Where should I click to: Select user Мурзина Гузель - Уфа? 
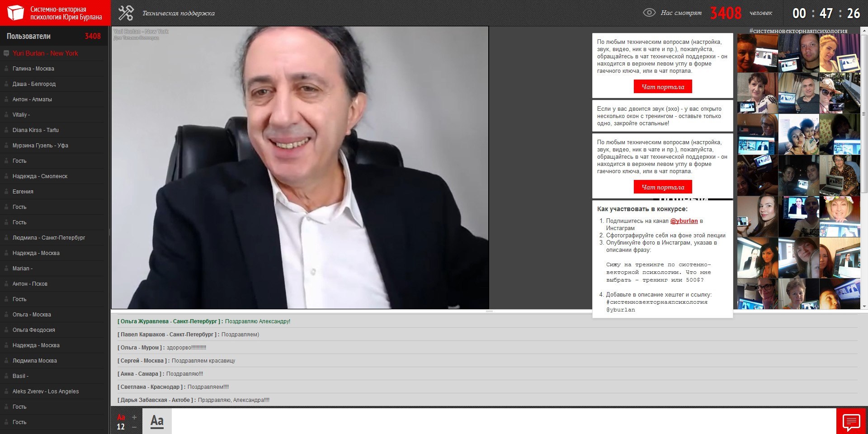[x=40, y=146]
